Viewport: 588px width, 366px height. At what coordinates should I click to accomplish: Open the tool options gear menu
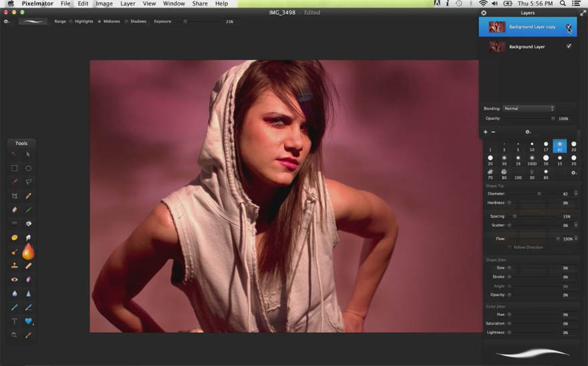point(7,21)
